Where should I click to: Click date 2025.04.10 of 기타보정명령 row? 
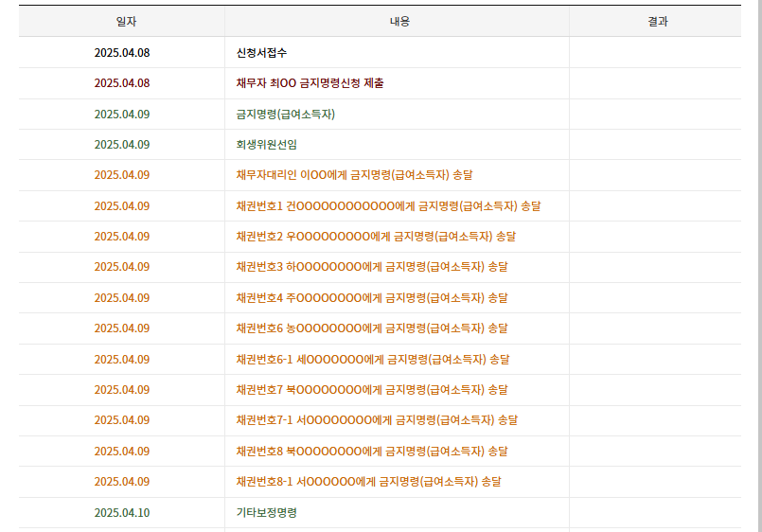(122, 512)
